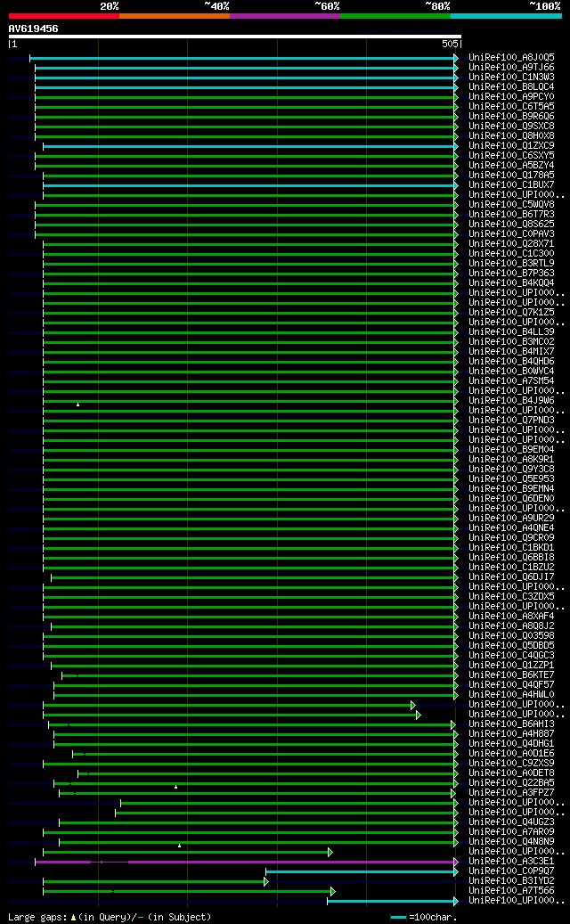Select the UniRef100_Q8H0X8 label

[x=511, y=136]
